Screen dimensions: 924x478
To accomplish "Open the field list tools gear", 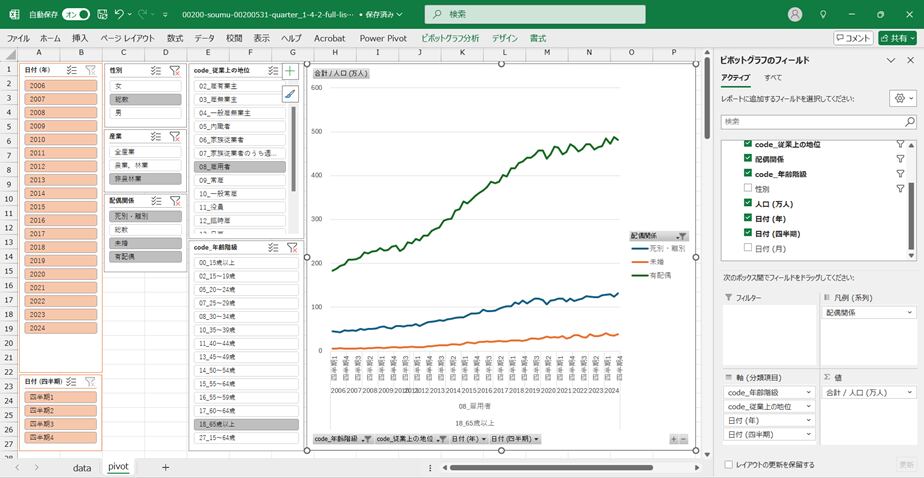I will coord(903,98).
